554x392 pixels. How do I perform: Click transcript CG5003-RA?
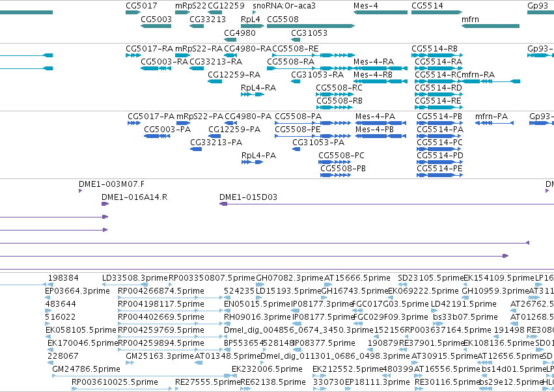click(156, 68)
